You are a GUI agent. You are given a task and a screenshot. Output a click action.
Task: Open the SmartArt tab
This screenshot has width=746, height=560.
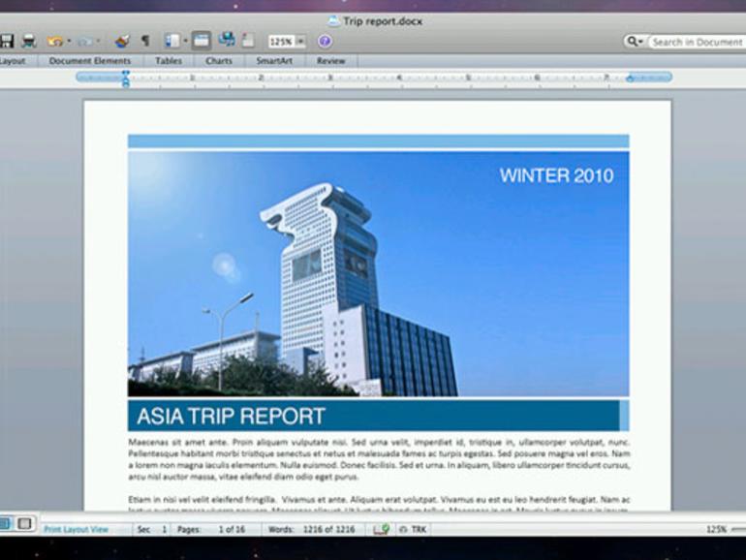(274, 61)
